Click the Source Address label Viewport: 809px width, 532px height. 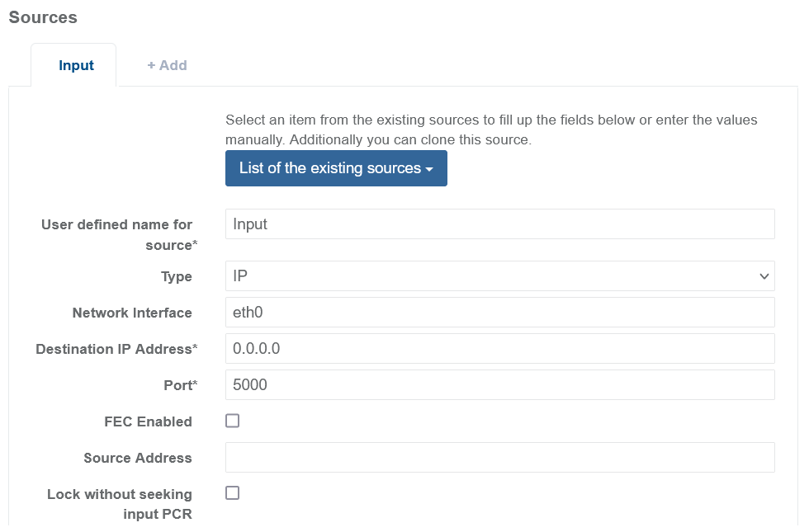[137, 458]
